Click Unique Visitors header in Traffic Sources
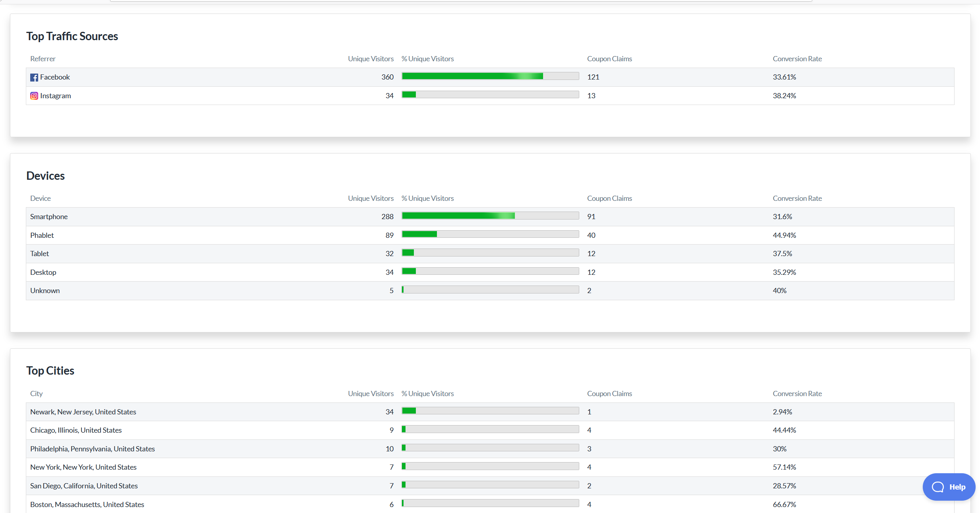Image resolution: width=980 pixels, height=513 pixels. pyautogui.click(x=371, y=59)
